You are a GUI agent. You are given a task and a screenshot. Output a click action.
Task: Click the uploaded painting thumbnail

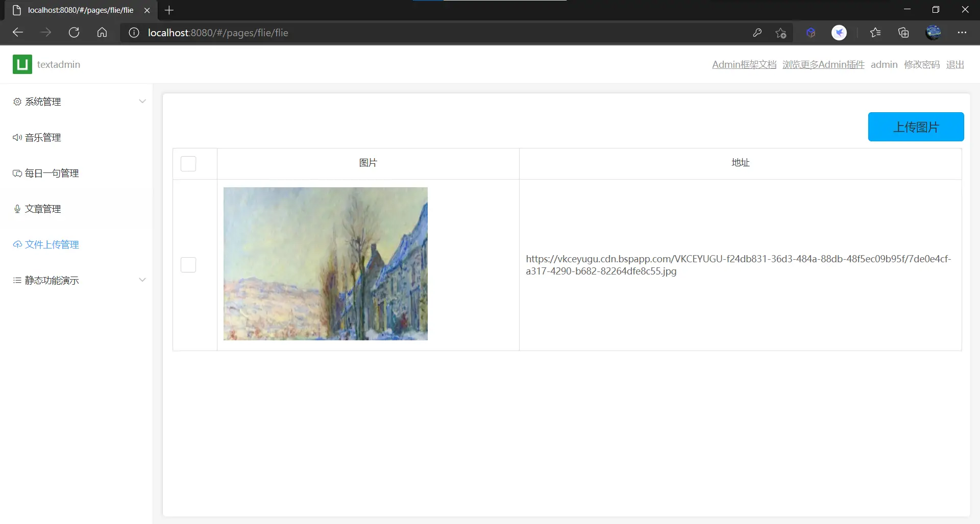pyautogui.click(x=325, y=264)
